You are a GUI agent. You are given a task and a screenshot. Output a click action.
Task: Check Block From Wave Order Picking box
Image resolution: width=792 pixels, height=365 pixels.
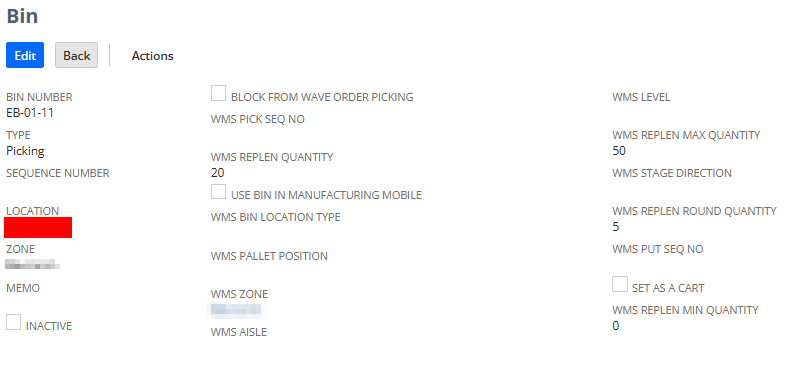tap(218, 93)
